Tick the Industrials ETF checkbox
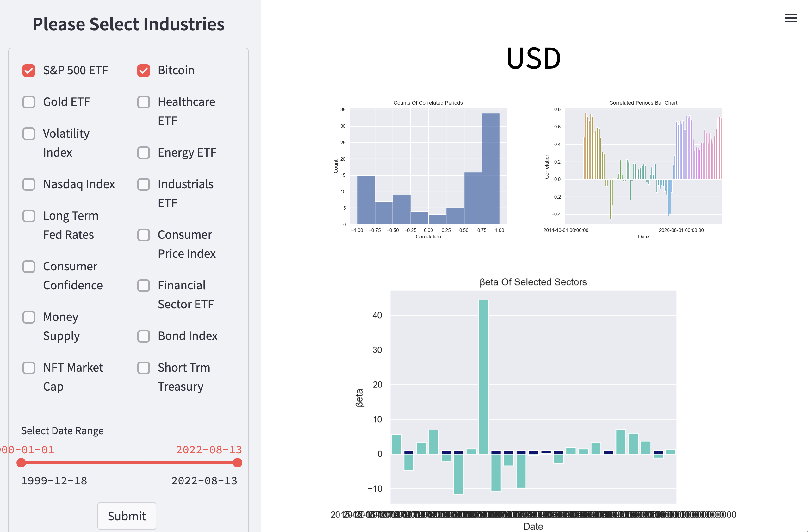 [x=144, y=184]
